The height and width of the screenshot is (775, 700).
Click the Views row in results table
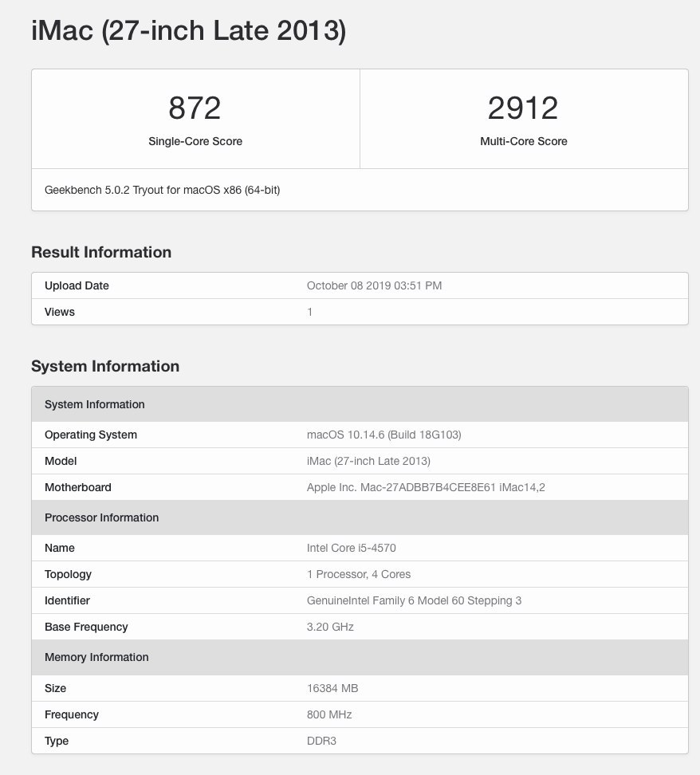pos(360,312)
